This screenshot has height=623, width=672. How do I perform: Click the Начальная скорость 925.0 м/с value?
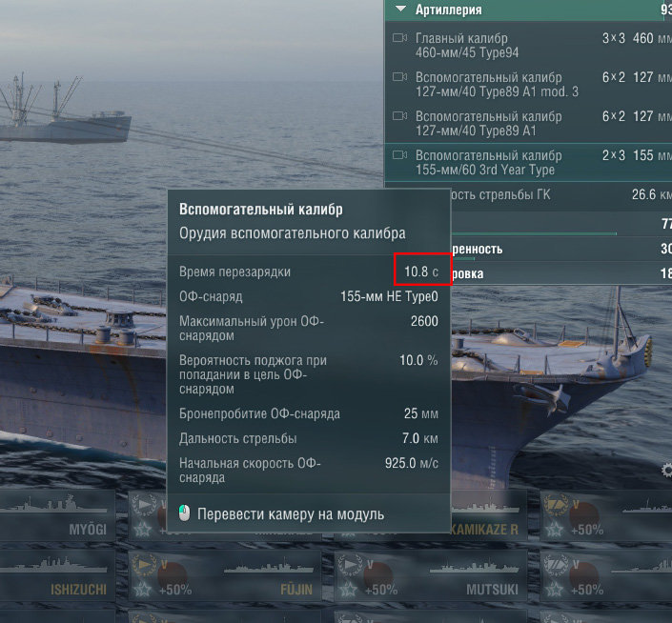click(x=412, y=463)
